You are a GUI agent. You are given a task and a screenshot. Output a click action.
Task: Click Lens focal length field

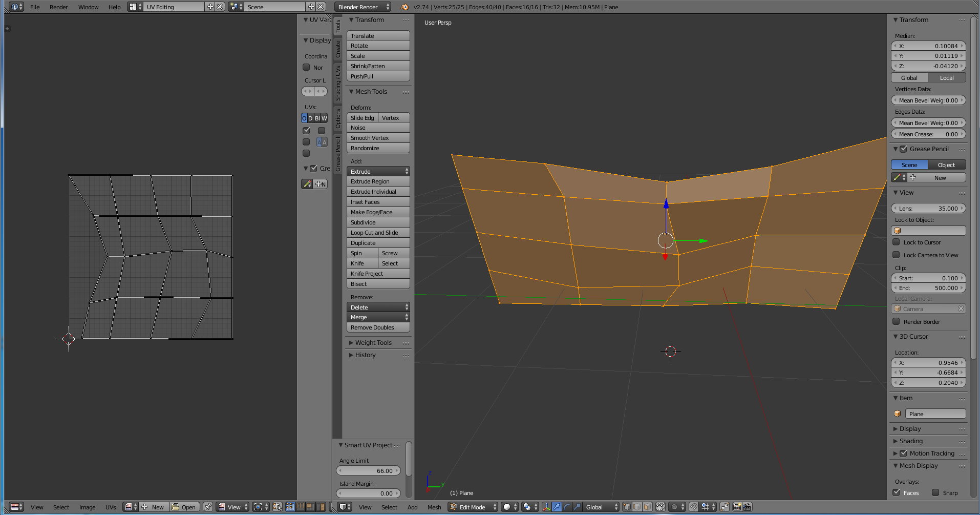pos(929,209)
